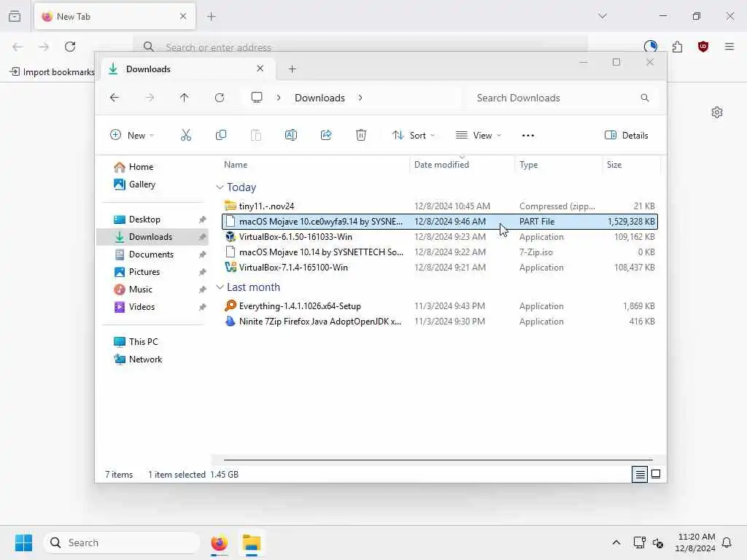Toggle the Details pane button
This screenshot has width=747, height=560.
tap(627, 135)
